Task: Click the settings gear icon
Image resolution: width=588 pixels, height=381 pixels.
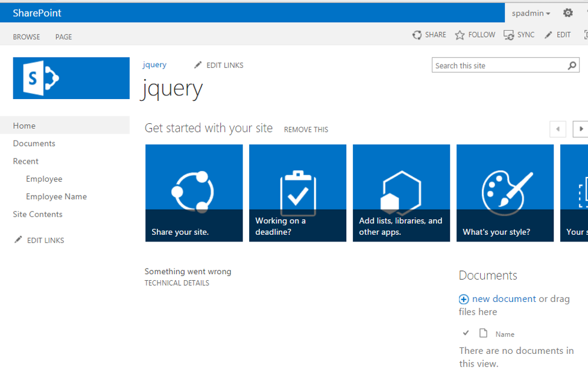Action: (567, 13)
